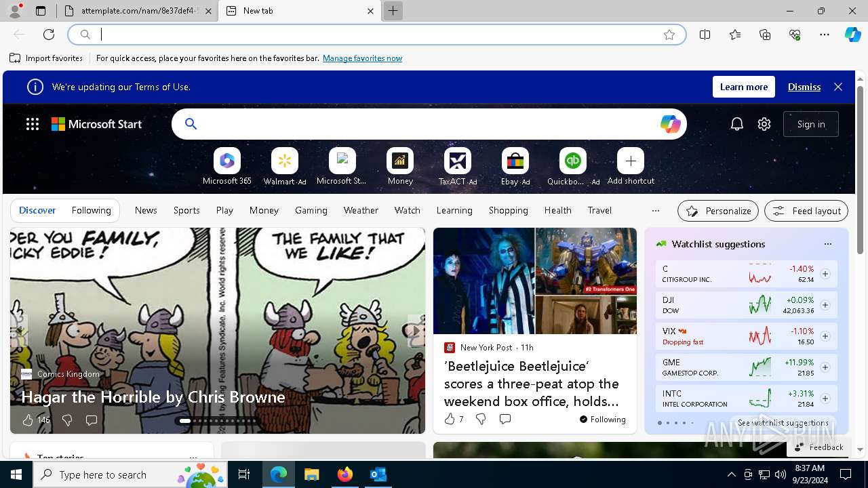The height and width of the screenshot is (488, 868).
Task: Select the News category
Action: 146,211
